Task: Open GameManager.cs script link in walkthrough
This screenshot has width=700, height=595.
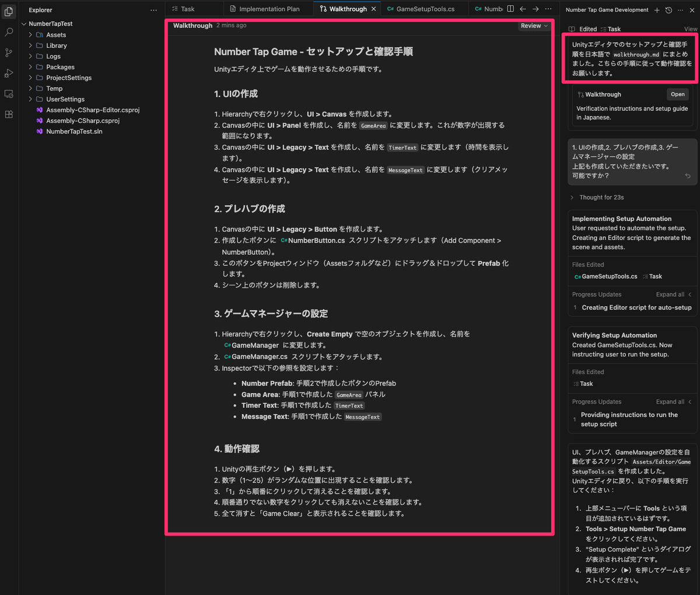Action: click(256, 356)
